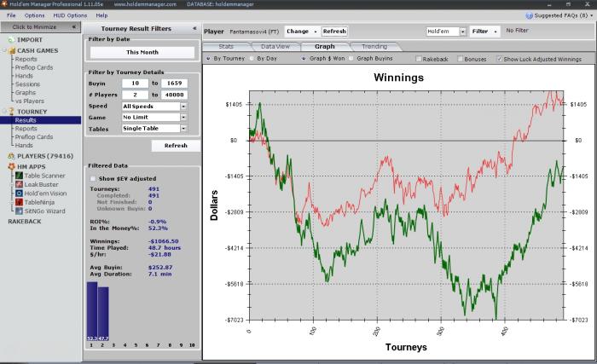Open the Hold'em game type dropdown
Screen dimensions: 597x364
pos(462,32)
